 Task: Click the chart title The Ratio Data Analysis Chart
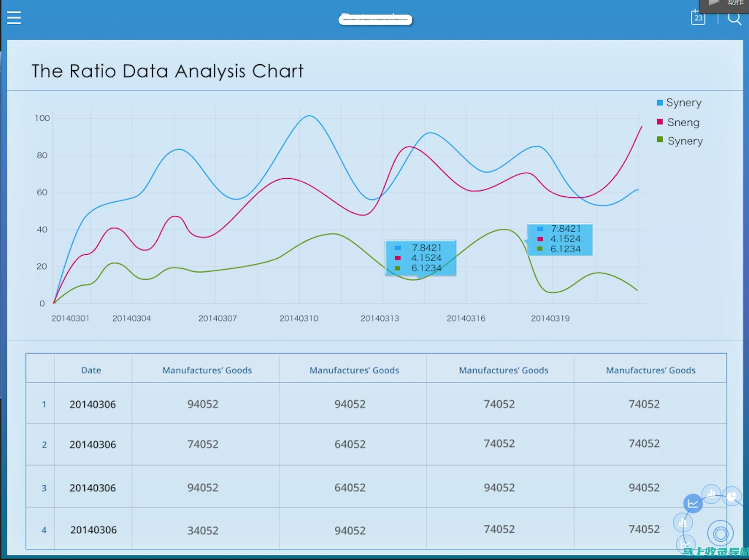point(167,71)
